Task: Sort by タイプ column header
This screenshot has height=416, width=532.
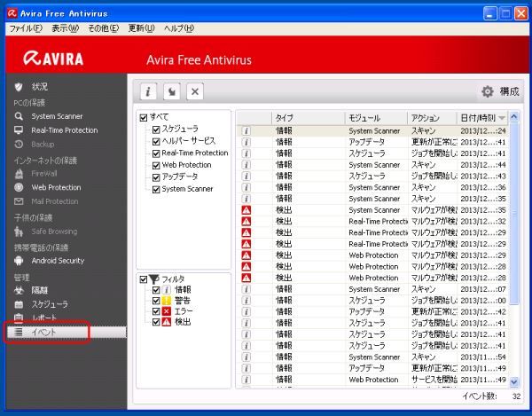Action: (x=309, y=118)
